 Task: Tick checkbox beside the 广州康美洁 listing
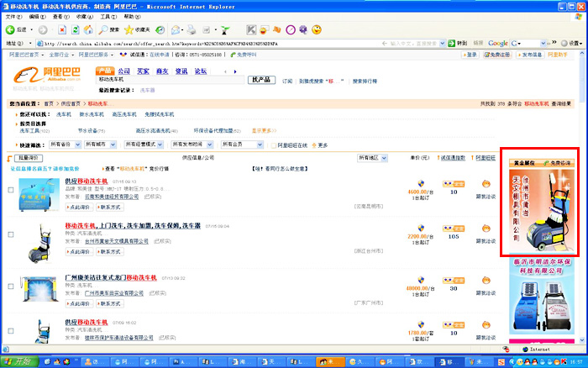pyautogui.click(x=11, y=287)
